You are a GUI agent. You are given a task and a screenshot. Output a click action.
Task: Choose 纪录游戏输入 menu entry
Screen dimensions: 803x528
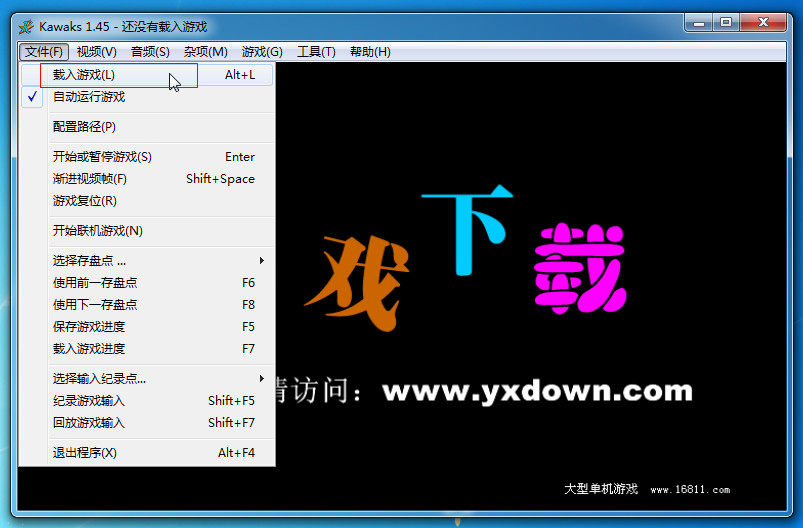coord(147,400)
